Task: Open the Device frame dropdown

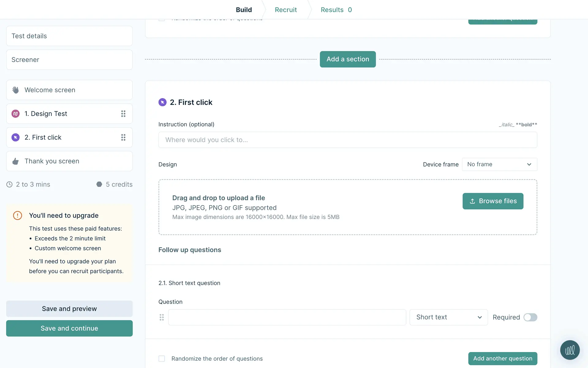Action: pyautogui.click(x=499, y=164)
